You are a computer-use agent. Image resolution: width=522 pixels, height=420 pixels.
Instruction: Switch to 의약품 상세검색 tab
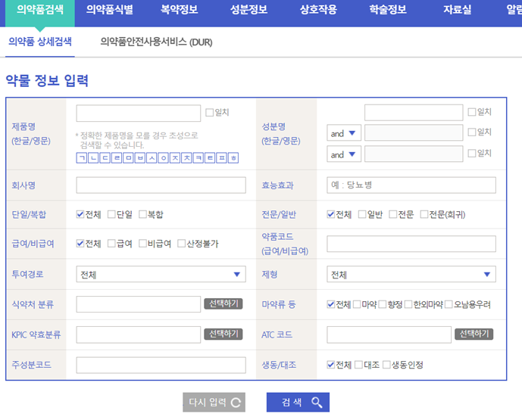coord(40,42)
